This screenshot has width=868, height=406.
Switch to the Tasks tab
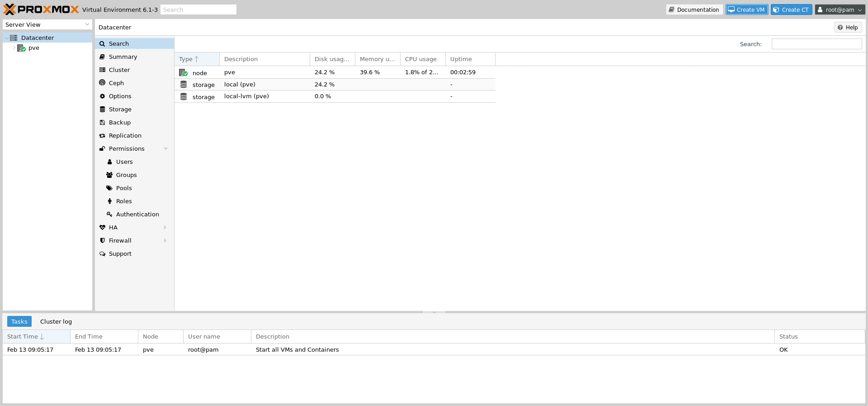point(19,322)
